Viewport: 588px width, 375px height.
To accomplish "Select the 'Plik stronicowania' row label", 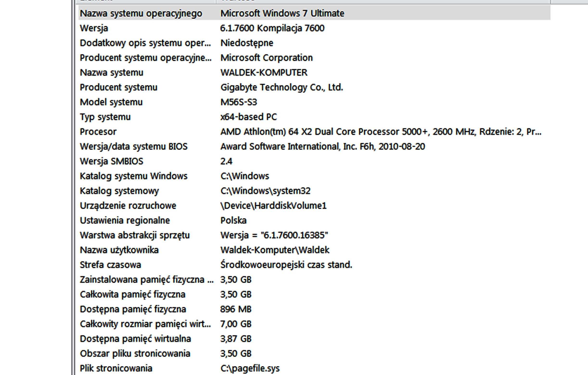I will pos(116,368).
